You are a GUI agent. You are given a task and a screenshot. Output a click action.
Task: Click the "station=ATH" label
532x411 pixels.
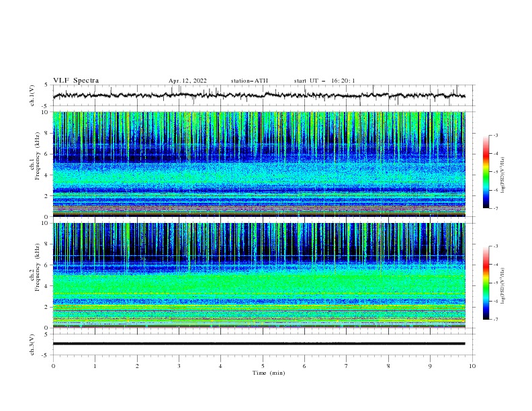(x=249, y=81)
